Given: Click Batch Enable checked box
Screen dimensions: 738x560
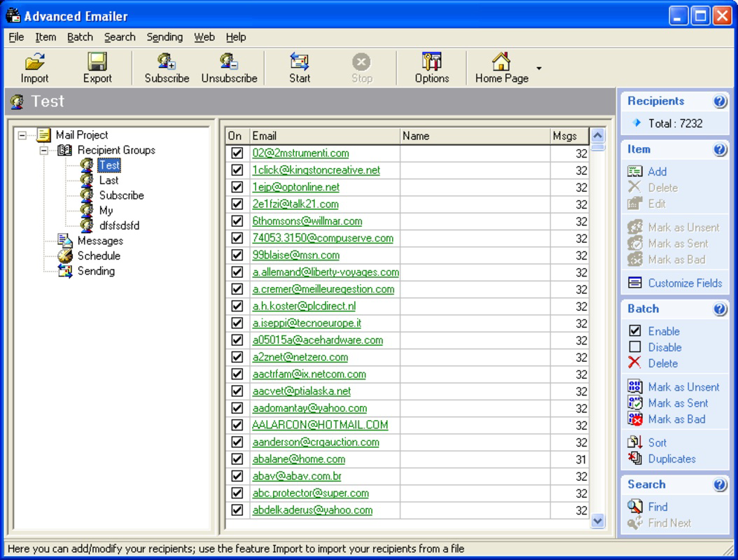Looking at the screenshot, I should (635, 331).
